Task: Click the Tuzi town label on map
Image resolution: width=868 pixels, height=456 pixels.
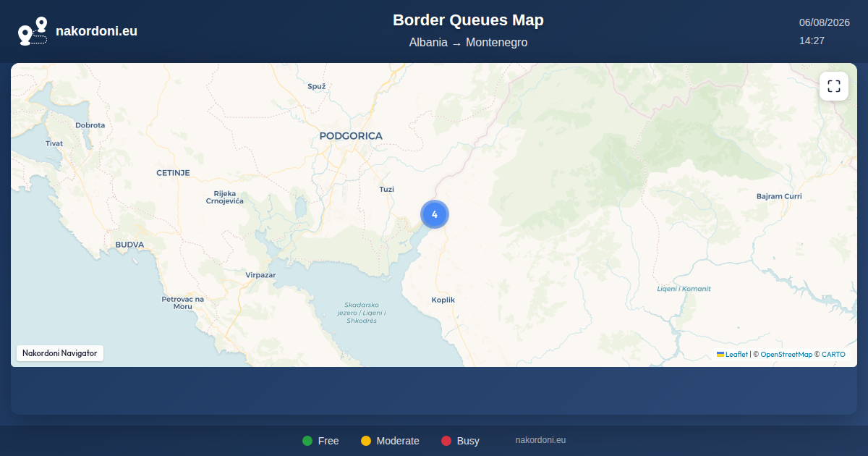Action: (x=387, y=189)
